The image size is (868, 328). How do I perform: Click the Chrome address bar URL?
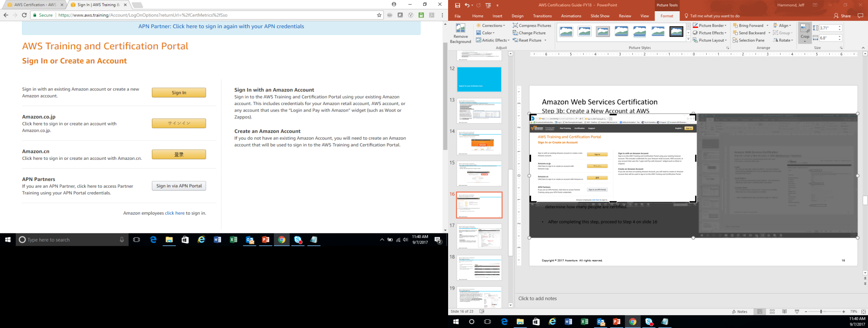coord(143,15)
